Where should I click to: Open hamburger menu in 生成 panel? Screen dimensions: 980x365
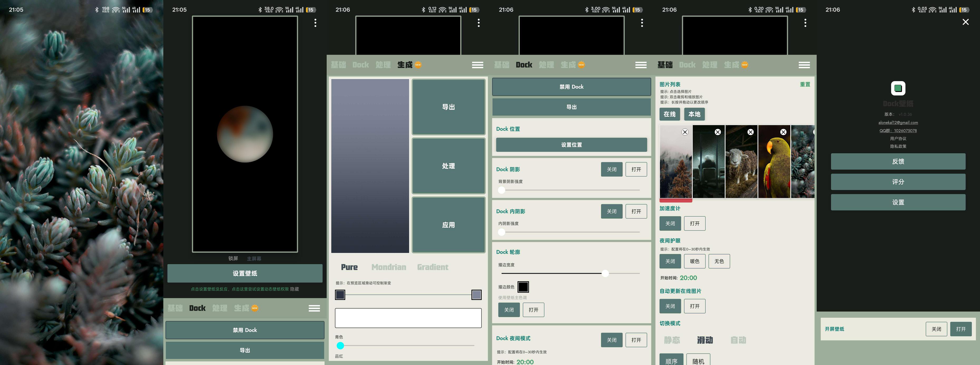click(x=477, y=65)
